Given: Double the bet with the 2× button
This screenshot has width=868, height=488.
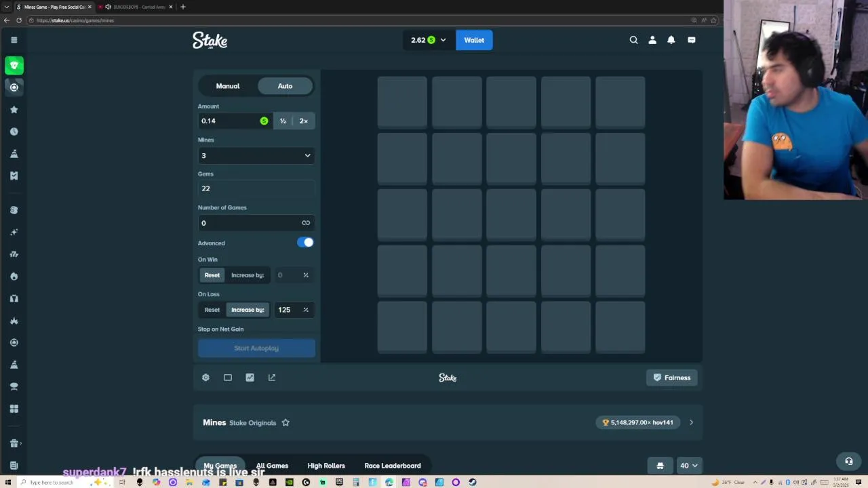Looking at the screenshot, I should [304, 121].
